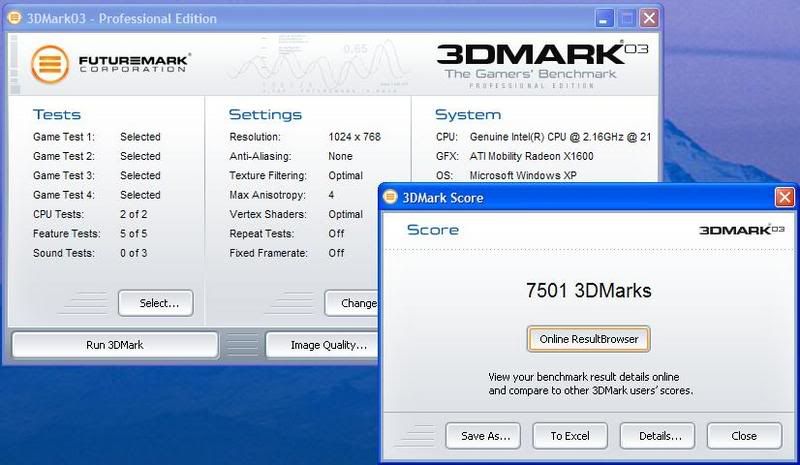
Task: Click the Tests section heading
Action: click(57, 114)
